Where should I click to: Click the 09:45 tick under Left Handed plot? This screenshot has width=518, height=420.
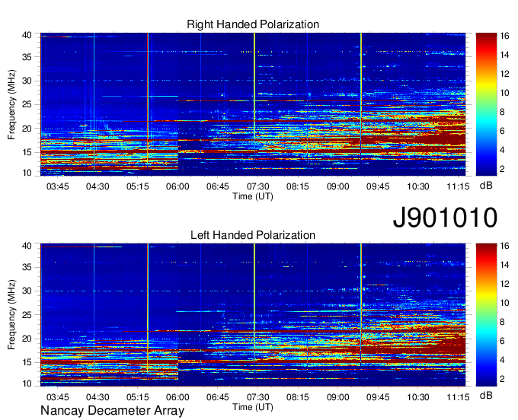point(378,397)
